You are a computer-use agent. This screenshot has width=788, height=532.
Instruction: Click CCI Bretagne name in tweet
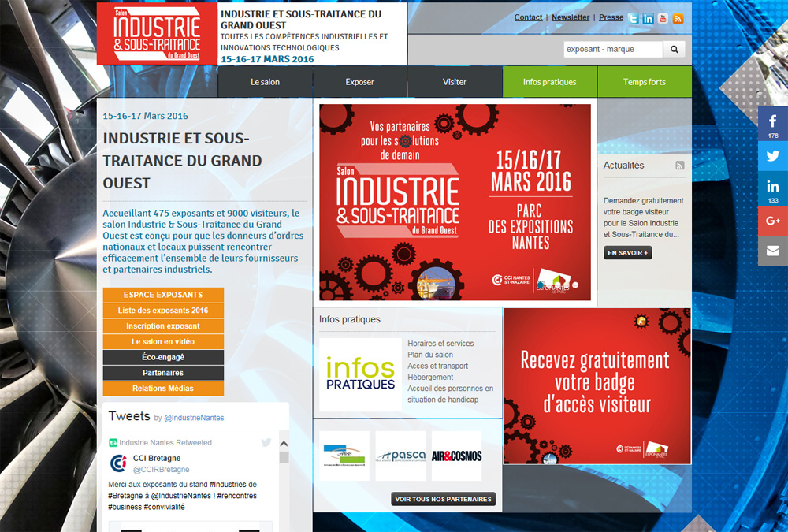[157, 458]
